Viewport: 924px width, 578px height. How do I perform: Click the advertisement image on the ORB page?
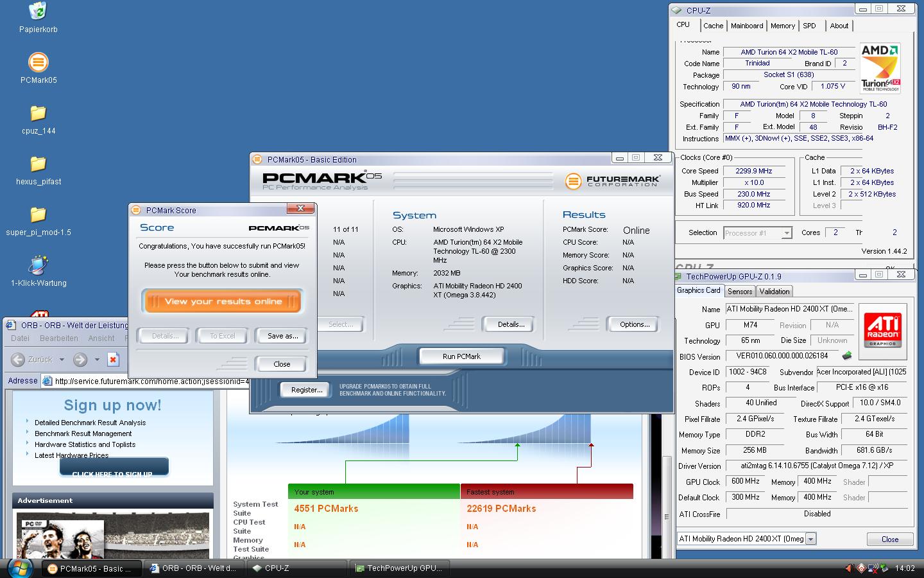coord(112,536)
